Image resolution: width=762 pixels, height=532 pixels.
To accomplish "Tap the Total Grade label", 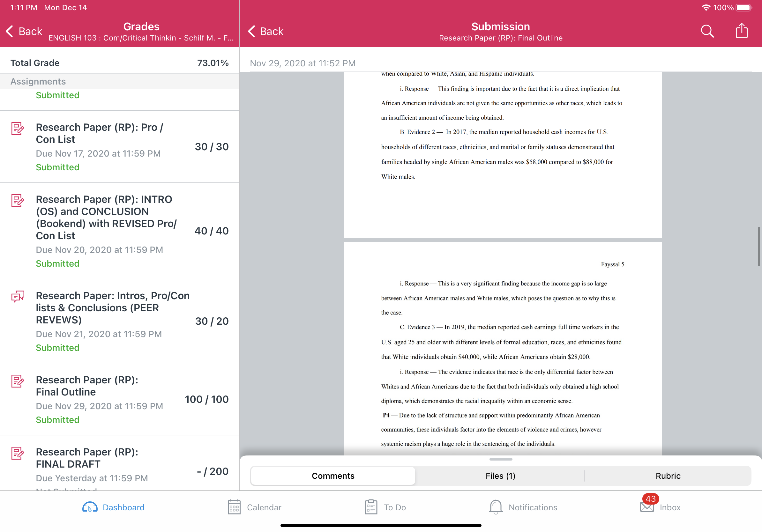I will pos(35,63).
